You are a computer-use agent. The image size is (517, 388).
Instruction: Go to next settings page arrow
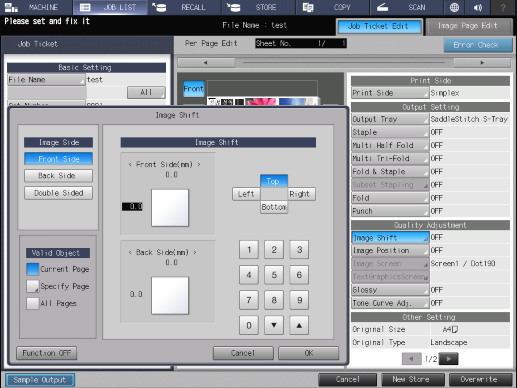tap(449, 359)
